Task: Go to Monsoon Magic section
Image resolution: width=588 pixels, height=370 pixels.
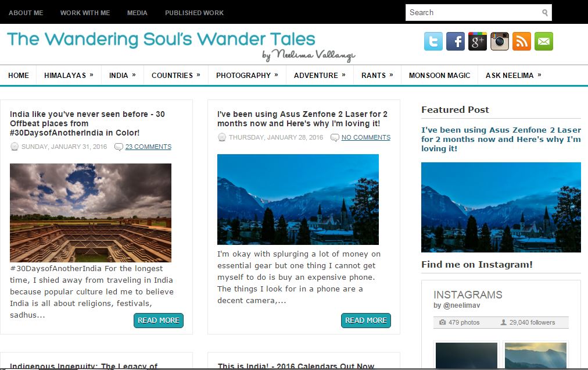Action: pyautogui.click(x=439, y=75)
